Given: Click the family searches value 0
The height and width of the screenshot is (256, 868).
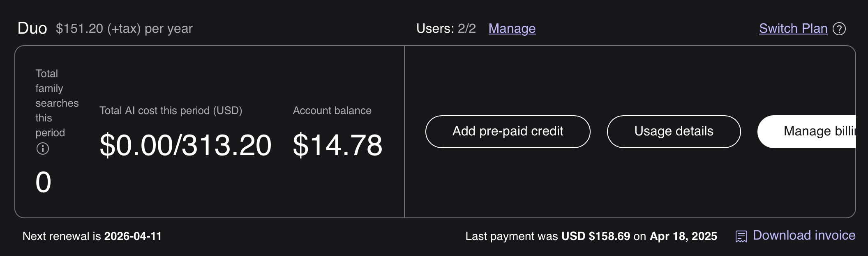Looking at the screenshot, I should point(43,182).
